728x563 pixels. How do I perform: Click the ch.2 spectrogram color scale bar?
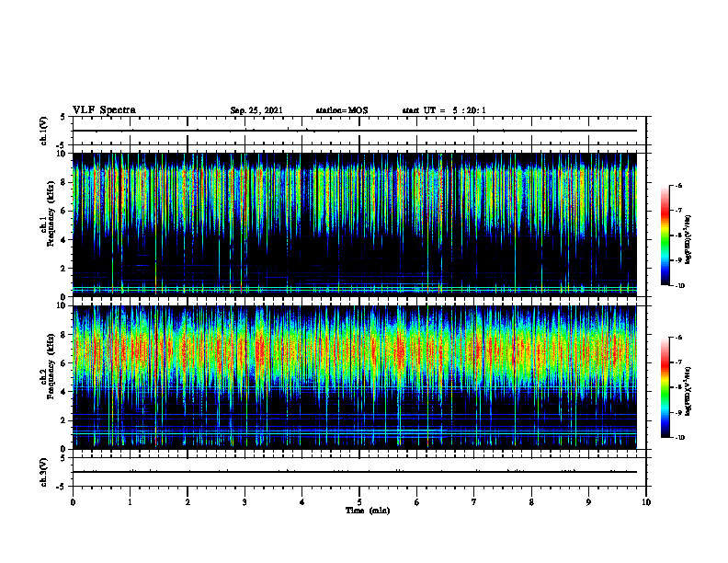[x=665, y=387]
